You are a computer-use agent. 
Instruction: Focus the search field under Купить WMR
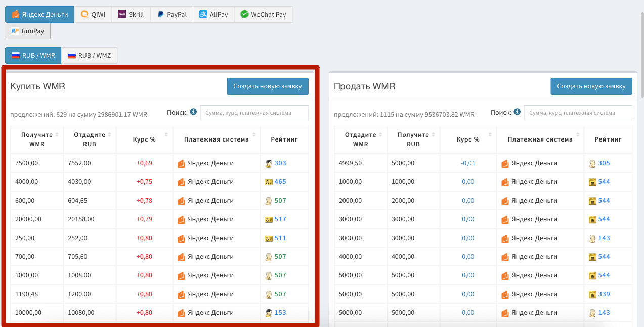(254, 113)
